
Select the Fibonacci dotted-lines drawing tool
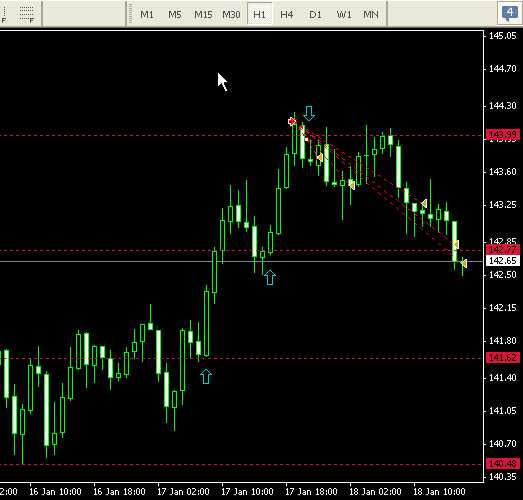[x=26, y=15]
